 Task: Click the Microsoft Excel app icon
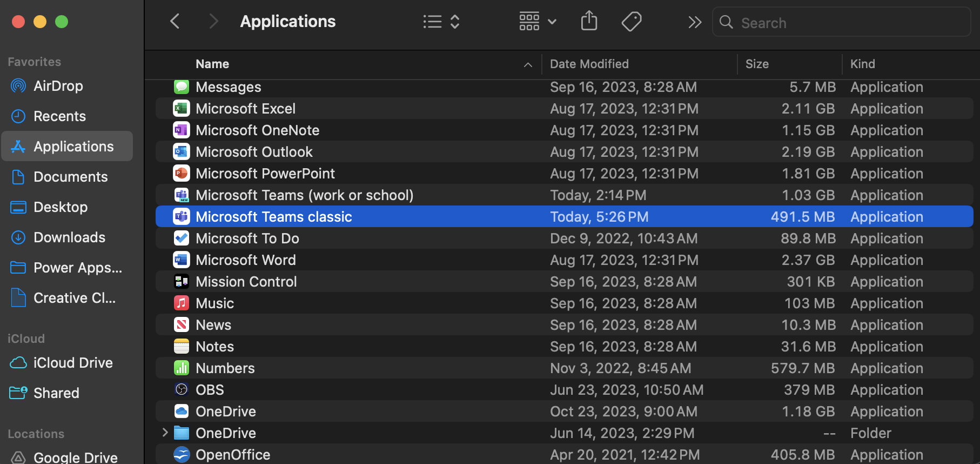click(x=182, y=109)
